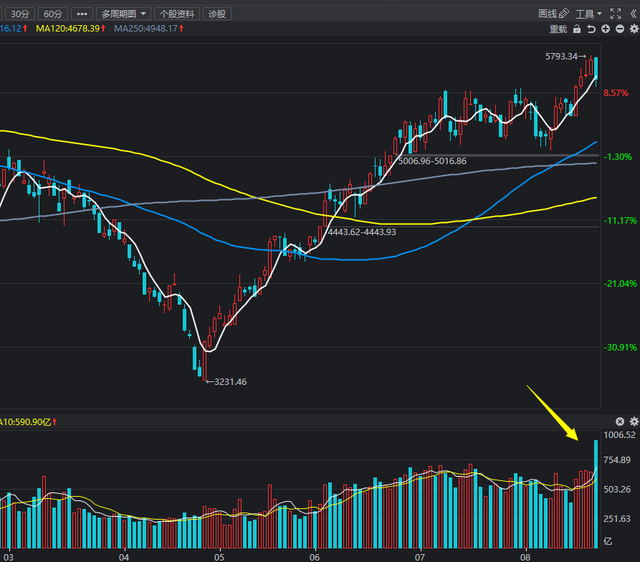Switch to 60分 period tab
This screenshot has width=640, height=562.
pyautogui.click(x=53, y=14)
